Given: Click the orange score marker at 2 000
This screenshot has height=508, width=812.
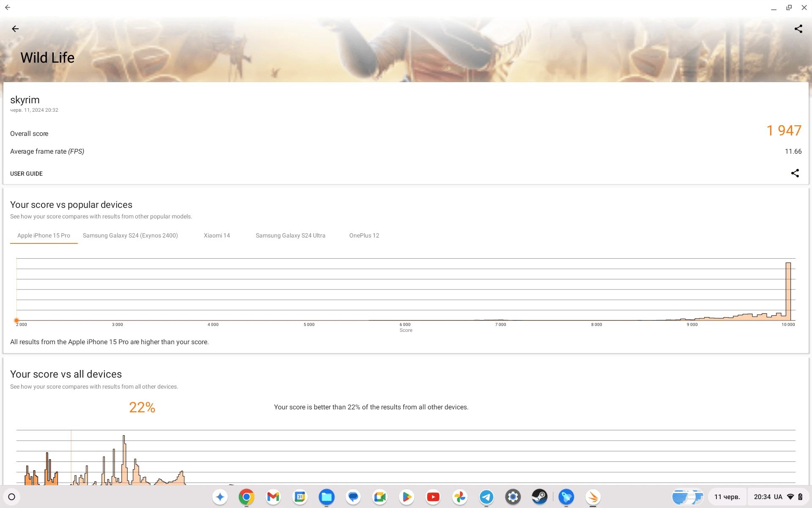Looking at the screenshot, I should (x=16, y=320).
